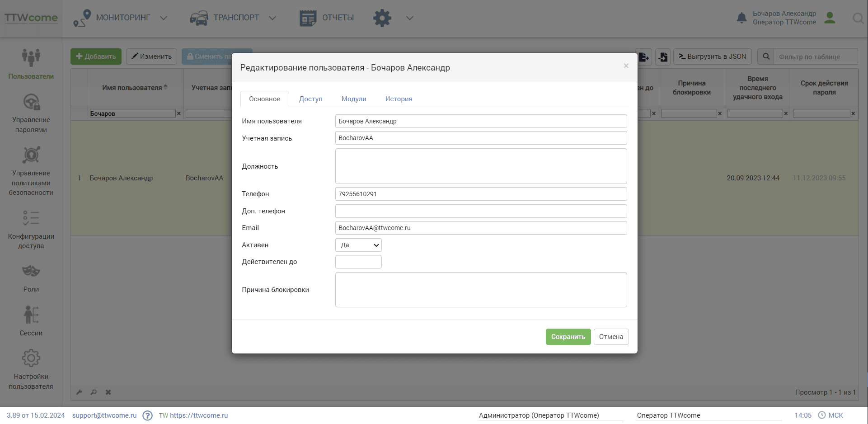868x424 pixels.
Task: Open the security policies management icon
Action: (x=31, y=155)
